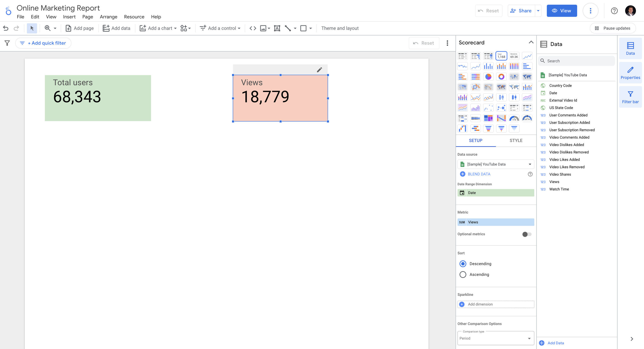Select the Descending sort radio button
The width and height of the screenshot is (644, 349).
coord(463,263)
